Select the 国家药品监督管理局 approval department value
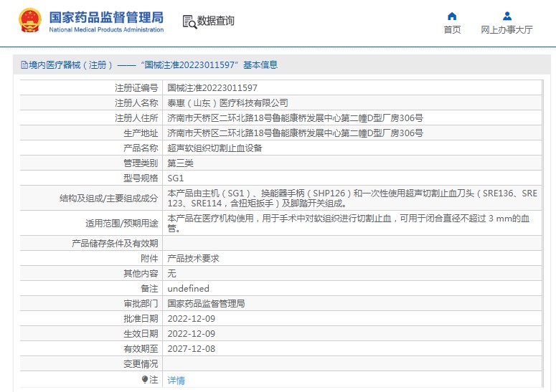The image size is (556, 392). (206, 304)
